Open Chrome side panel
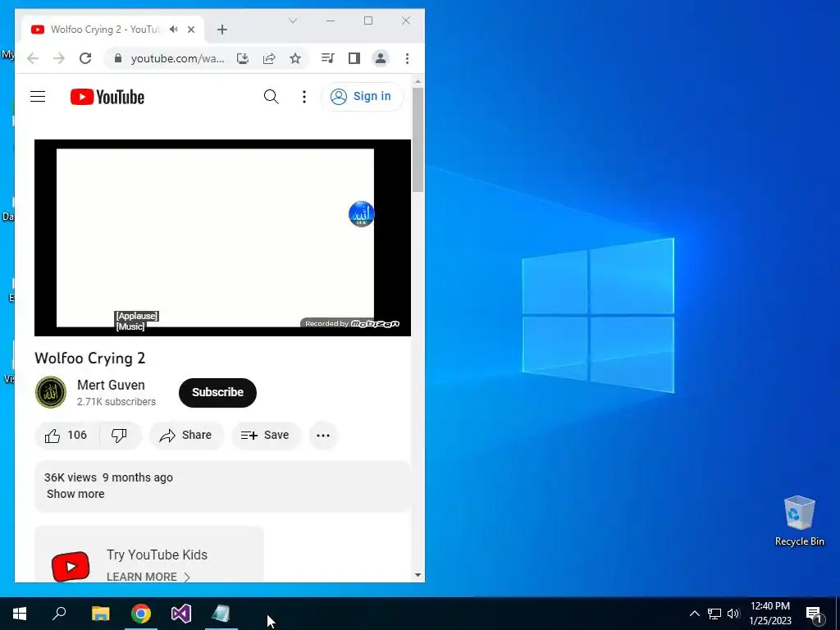 [354, 58]
